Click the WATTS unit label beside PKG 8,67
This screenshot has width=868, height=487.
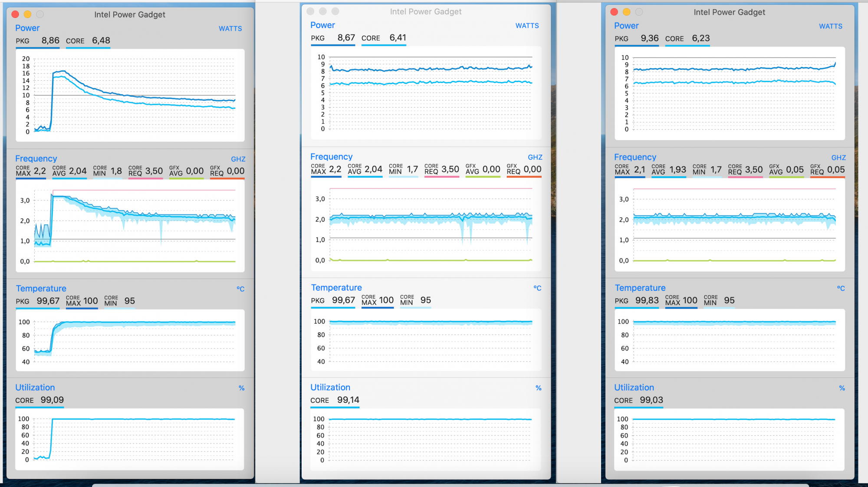(x=527, y=26)
